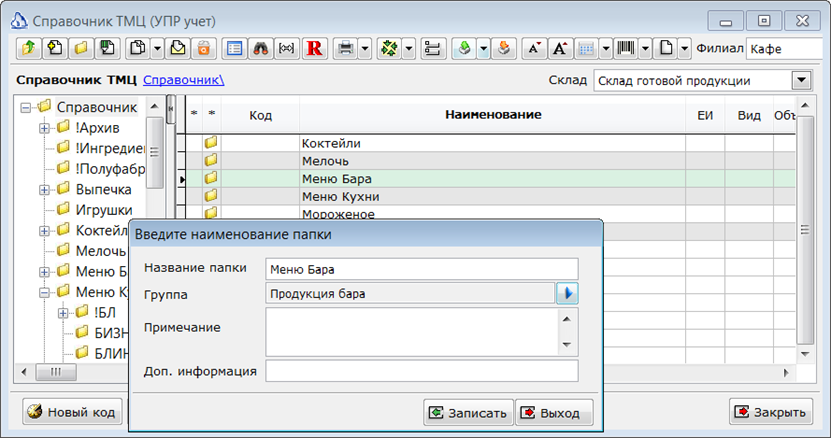
Task: Click the increase font size icon
Action: tap(560, 49)
